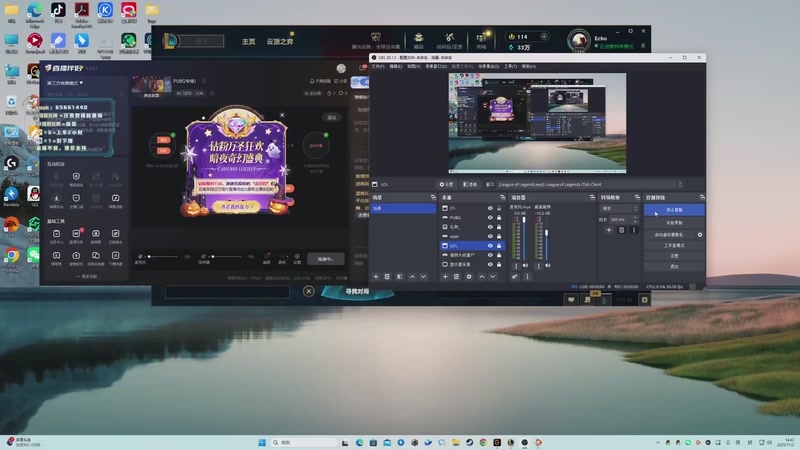The image size is (800, 450).
Task: Add a new scene in OBS scenes panel
Action: (x=376, y=277)
